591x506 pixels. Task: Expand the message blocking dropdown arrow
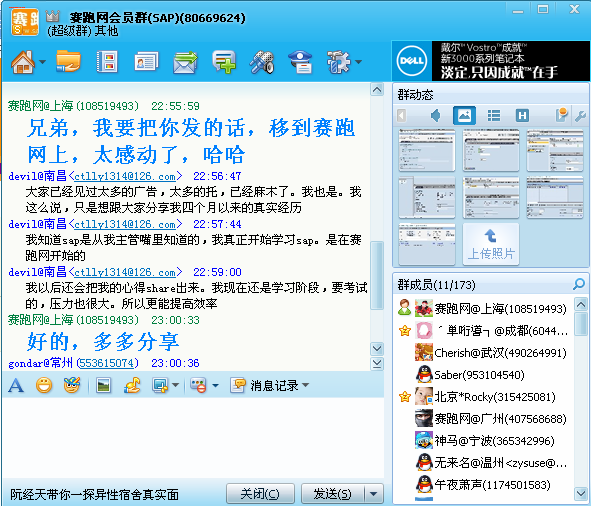click(x=215, y=385)
